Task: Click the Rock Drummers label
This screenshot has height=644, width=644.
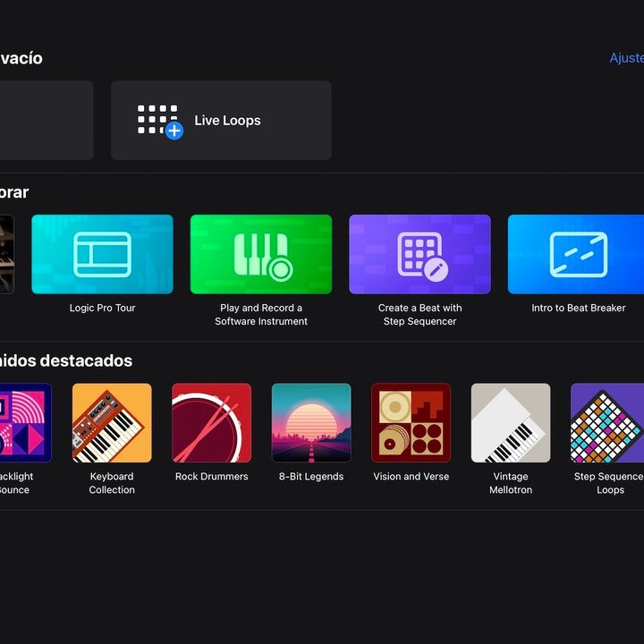Action: [211, 477]
